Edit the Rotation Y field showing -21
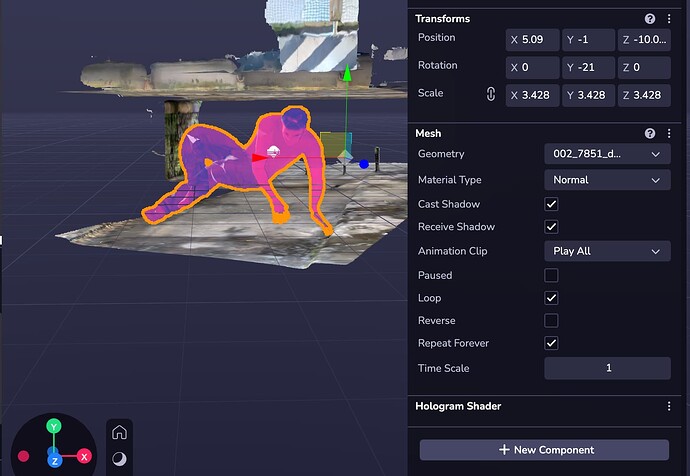This screenshot has width=690, height=476. click(588, 67)
